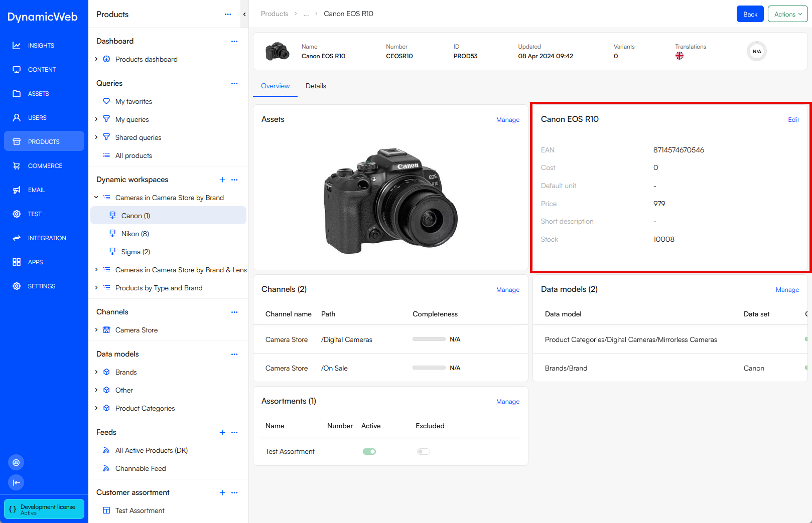812x523 pixels.
Task: Edit the Canon EOS R10 product fields
Action: pyautogui.click(x=793, y=119)
